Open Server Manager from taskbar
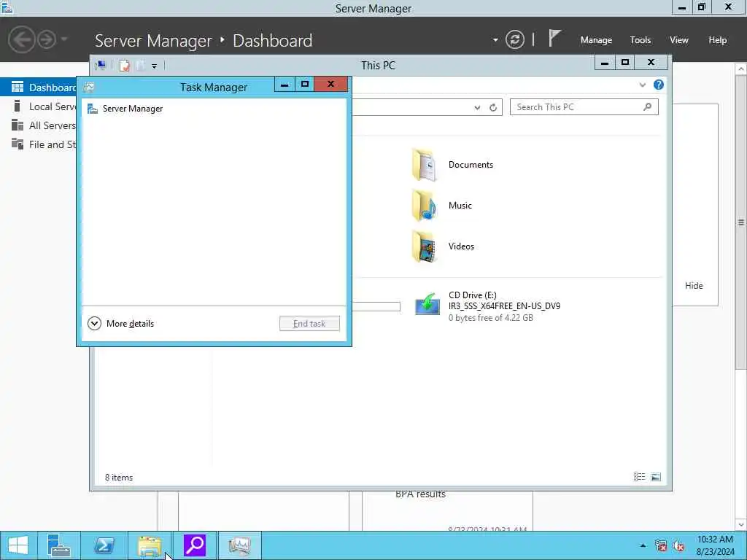Screen dimensions: 747x560 click(59, 545)
